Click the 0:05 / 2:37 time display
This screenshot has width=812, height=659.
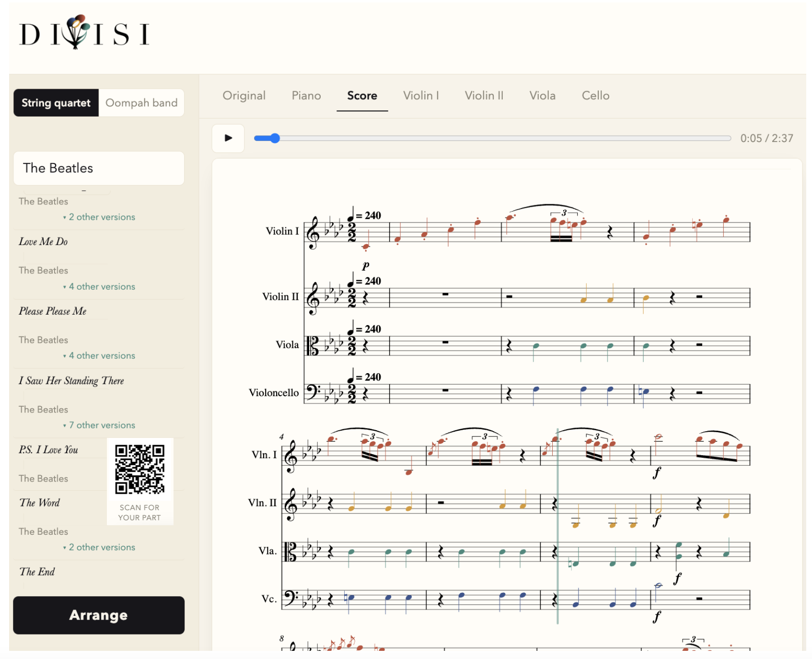tap(766, 138)
